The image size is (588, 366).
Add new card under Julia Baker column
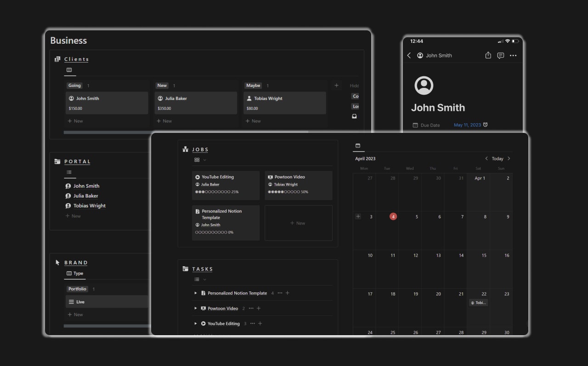(164, 121)
